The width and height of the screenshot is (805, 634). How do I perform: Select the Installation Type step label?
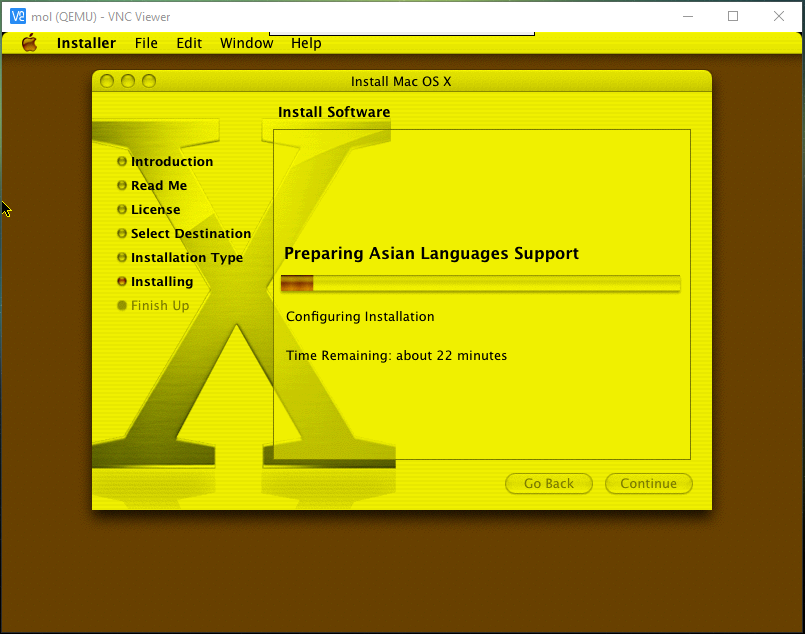(x=187, y=258)
